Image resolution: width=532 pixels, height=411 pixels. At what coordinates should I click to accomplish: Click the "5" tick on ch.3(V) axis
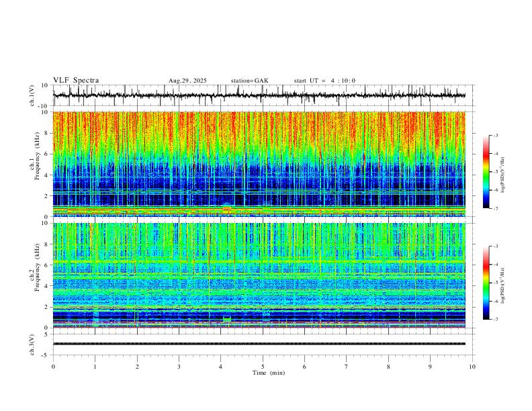47,334
